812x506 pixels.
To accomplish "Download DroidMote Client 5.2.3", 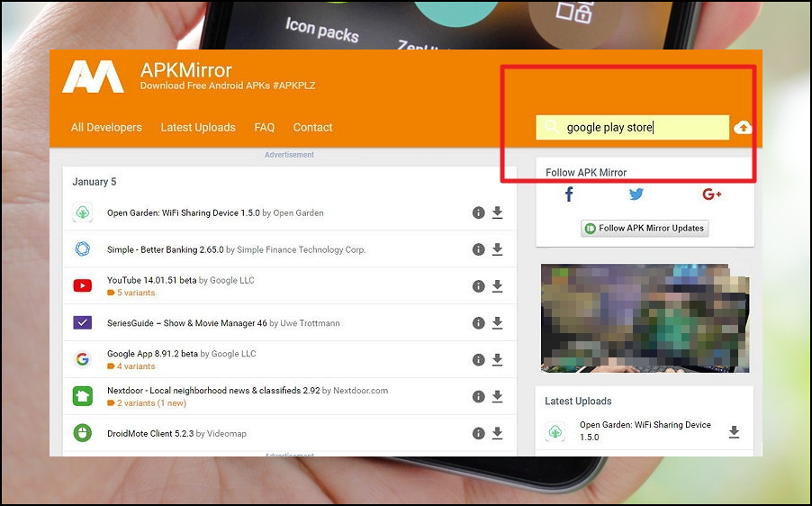I will click(497, 433).
